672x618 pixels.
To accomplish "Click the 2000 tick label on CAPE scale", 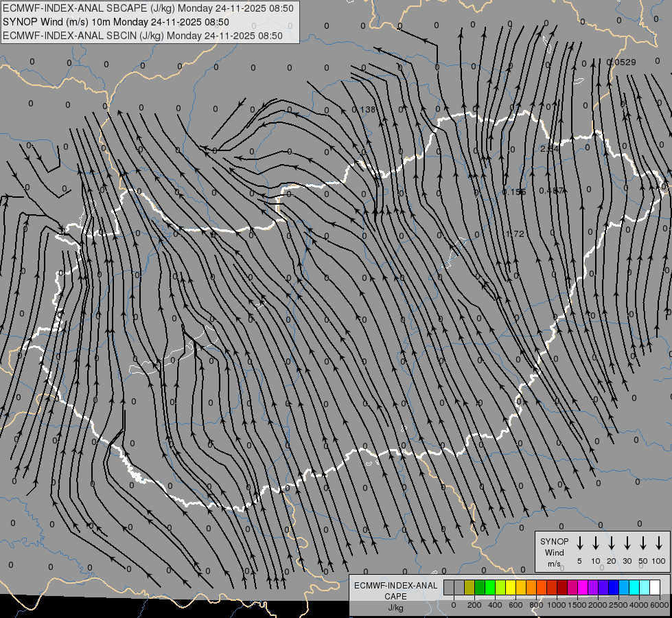I will [x=598, y=605].
